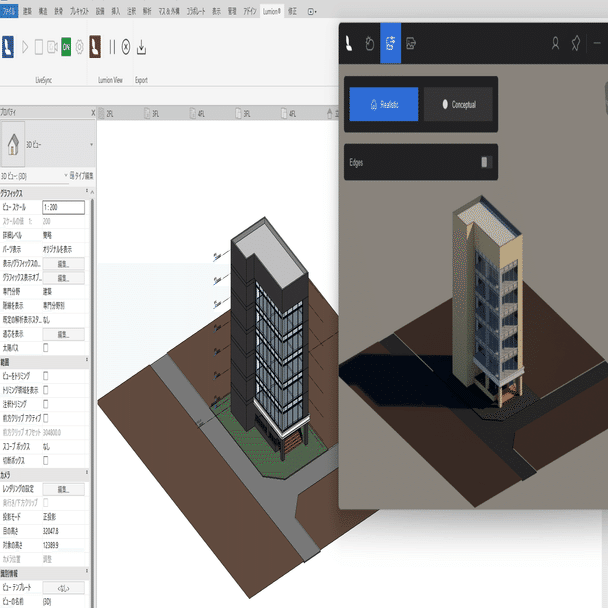Open the user account icon in Lumion View
The image size is (608, 608).
[x=555, y=43]
